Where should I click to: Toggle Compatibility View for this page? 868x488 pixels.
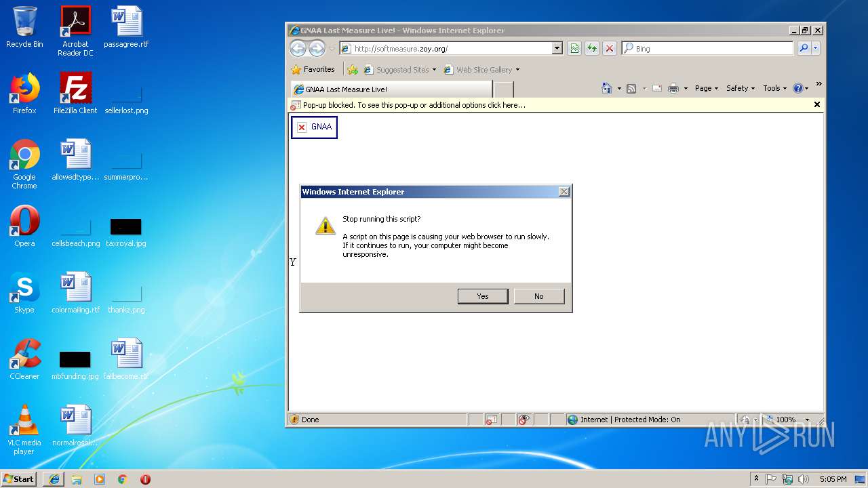click(x=574, y=49)
